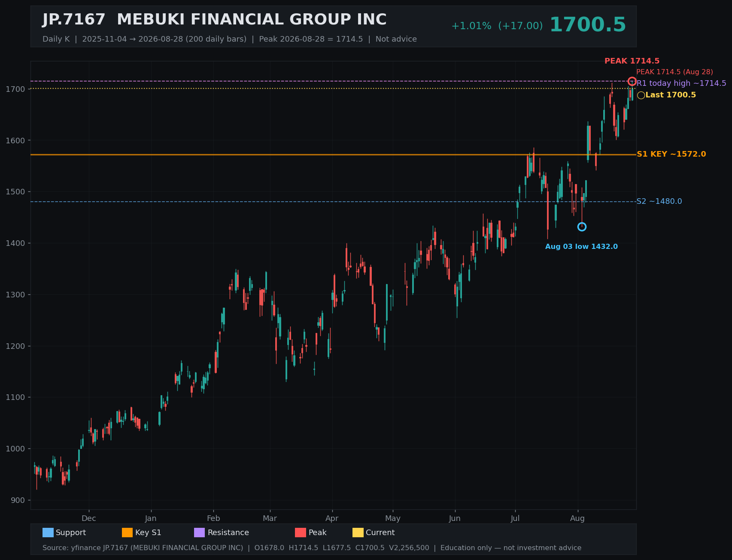This screenshot has width=732, height=560.
Task: Click the orange Key S1 legend swatch
Action: (128, 533)
